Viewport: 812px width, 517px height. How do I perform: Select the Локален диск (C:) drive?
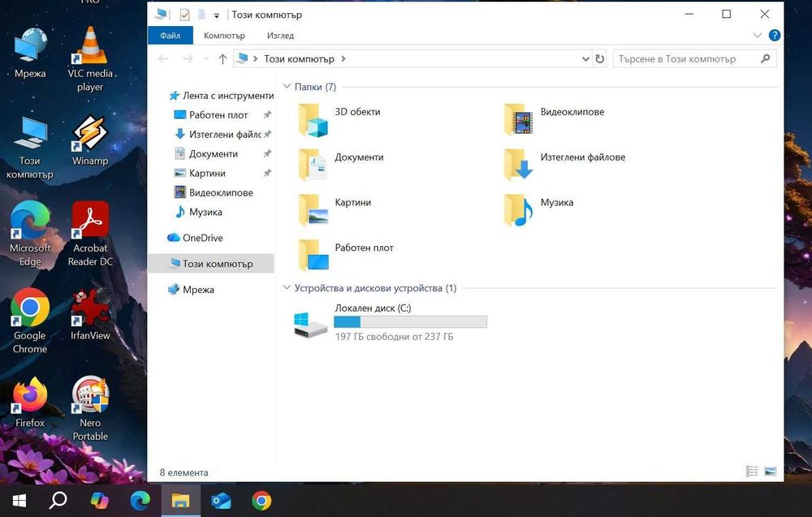click(390, 322)
